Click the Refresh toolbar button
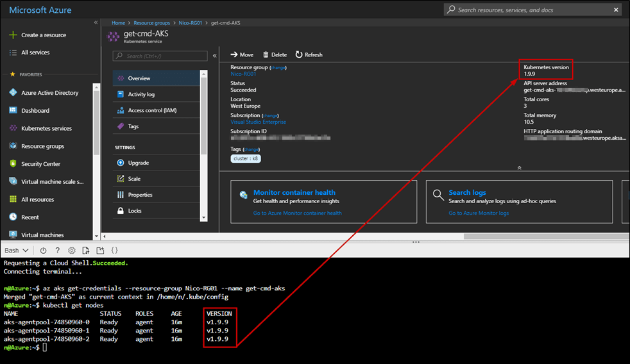Image resolution: width=630 pixels, height=364 pixels. click(x=309, y=54)
